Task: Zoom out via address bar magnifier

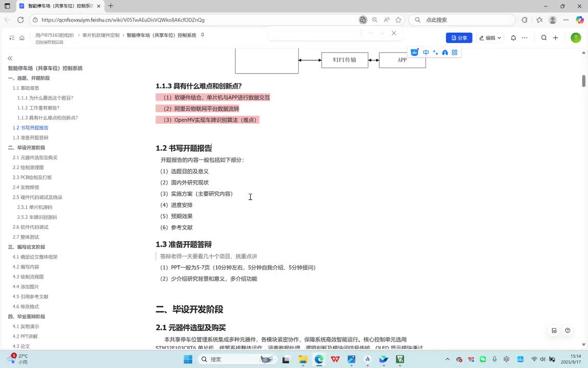Action: click(x=375, y=20)
